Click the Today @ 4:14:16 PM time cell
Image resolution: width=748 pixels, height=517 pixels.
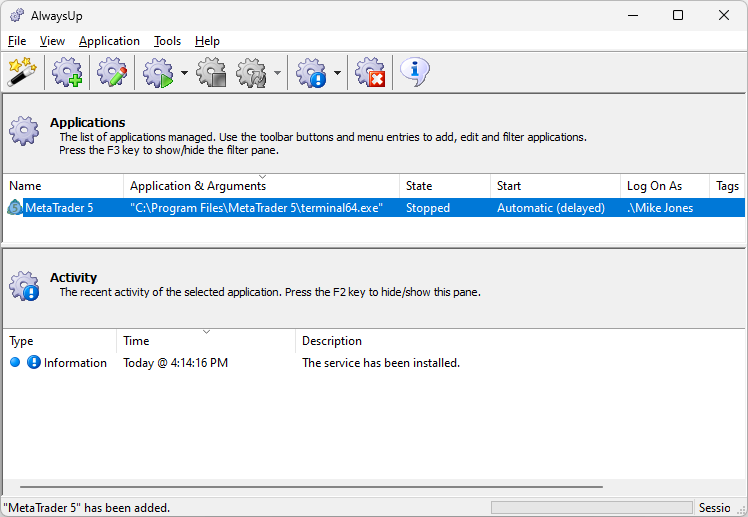coord(176,363)
